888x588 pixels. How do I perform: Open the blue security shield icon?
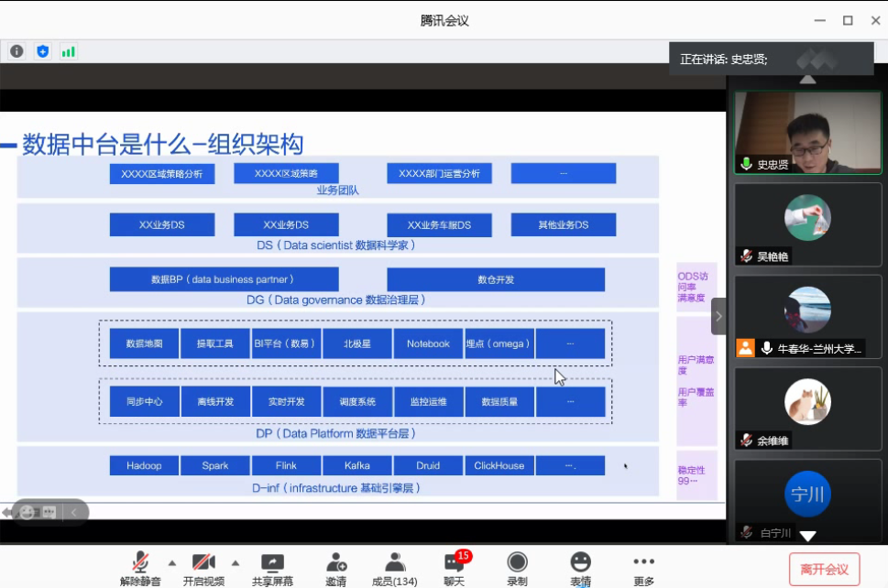point(42,51)
